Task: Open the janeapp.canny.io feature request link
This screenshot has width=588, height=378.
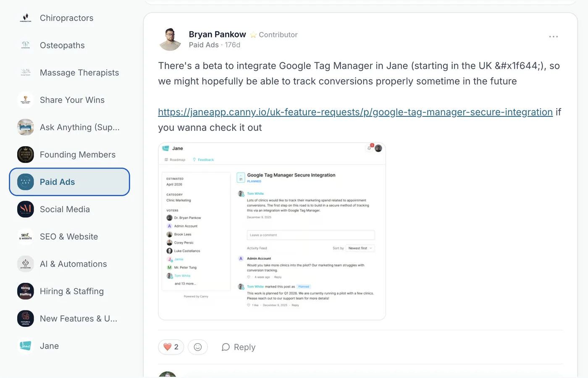Action: pos(355,112)
